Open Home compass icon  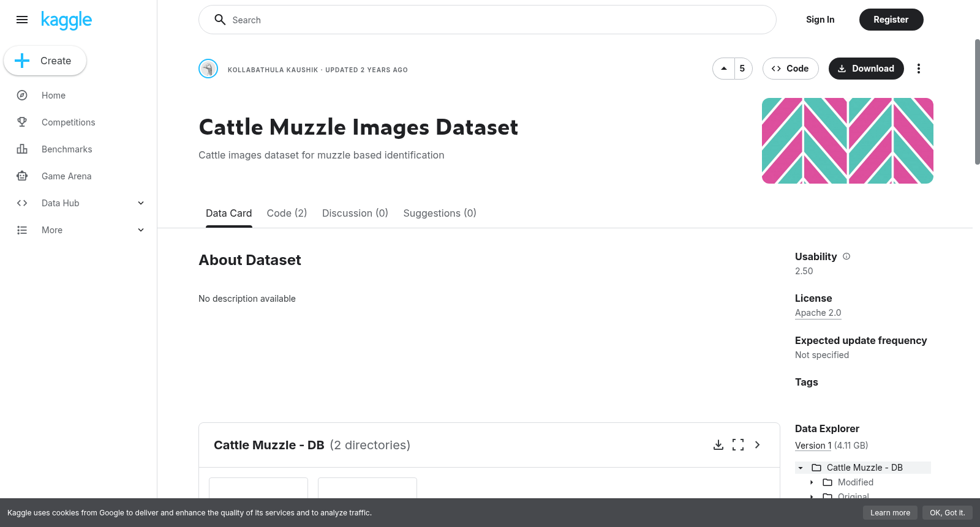tap(22, 95)
